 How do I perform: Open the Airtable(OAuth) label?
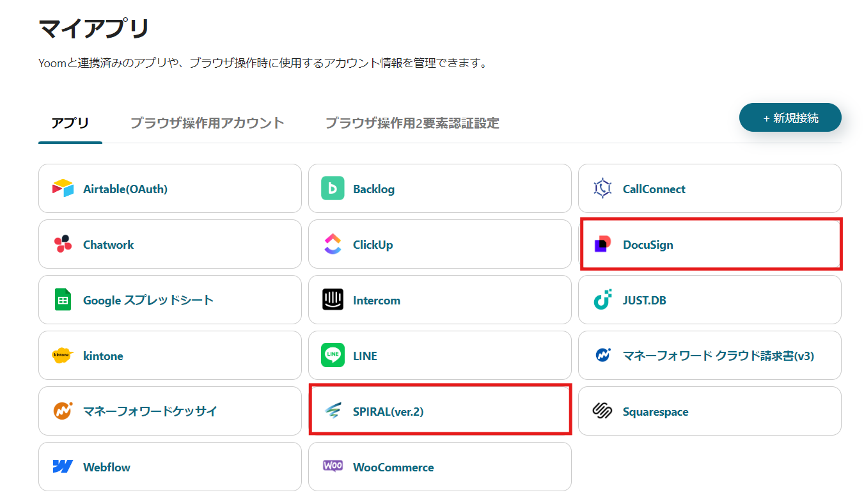125,189
